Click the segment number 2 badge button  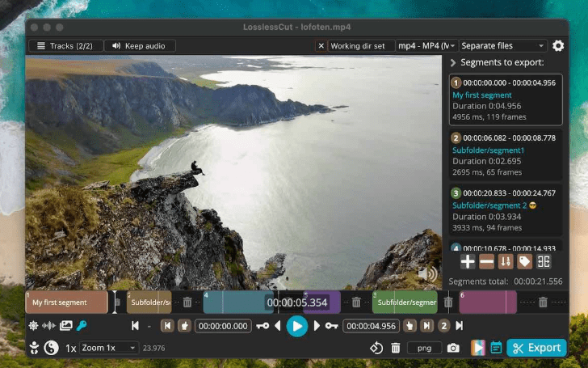pyautogui.click(x=444, y=326)
